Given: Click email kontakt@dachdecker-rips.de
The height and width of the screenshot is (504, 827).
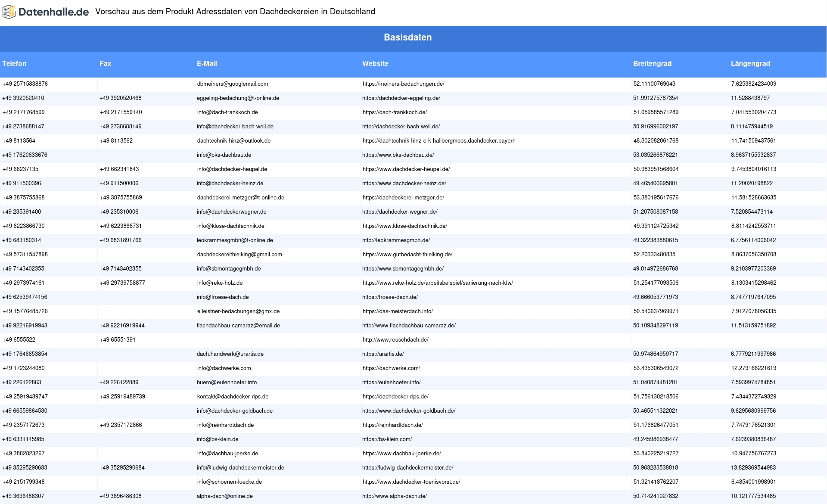Looking at the screenshot, I should pyautogui.click(x=233, y=397).
